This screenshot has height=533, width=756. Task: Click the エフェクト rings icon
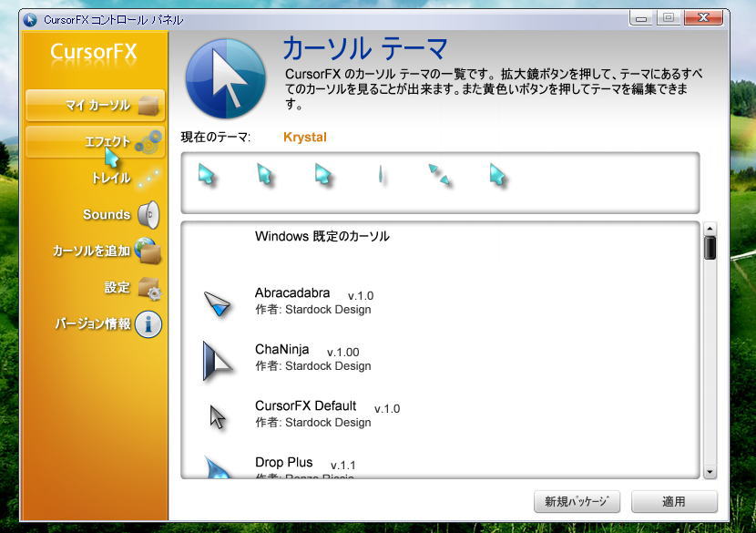[148, 142]
